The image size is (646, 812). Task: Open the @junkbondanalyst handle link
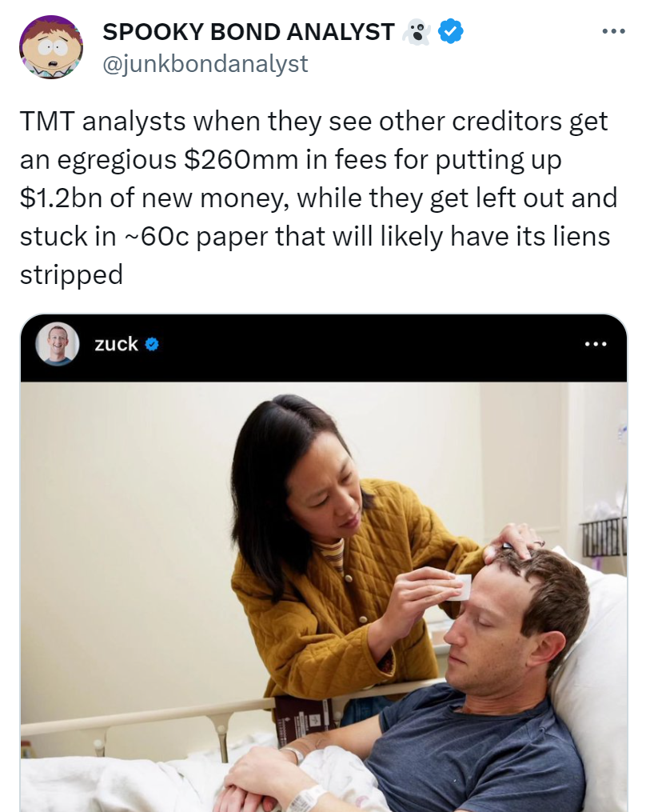(x=205, y=64)
